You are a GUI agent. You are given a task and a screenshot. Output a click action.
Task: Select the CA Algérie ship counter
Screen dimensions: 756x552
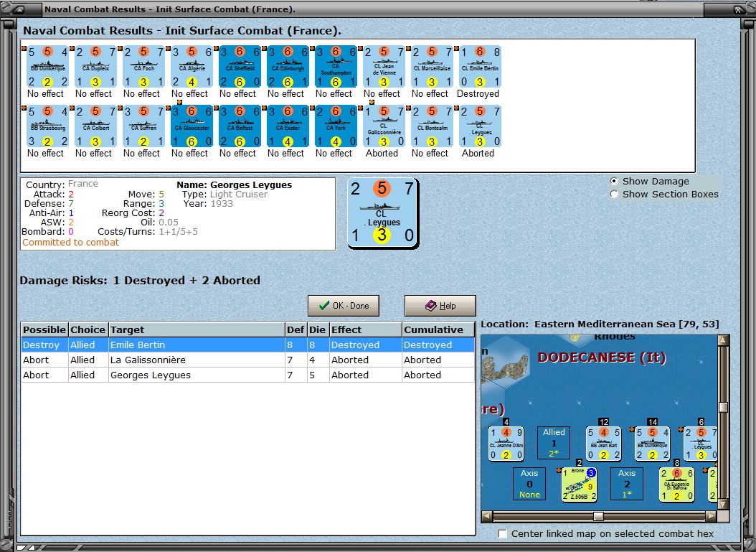point(192,67)
